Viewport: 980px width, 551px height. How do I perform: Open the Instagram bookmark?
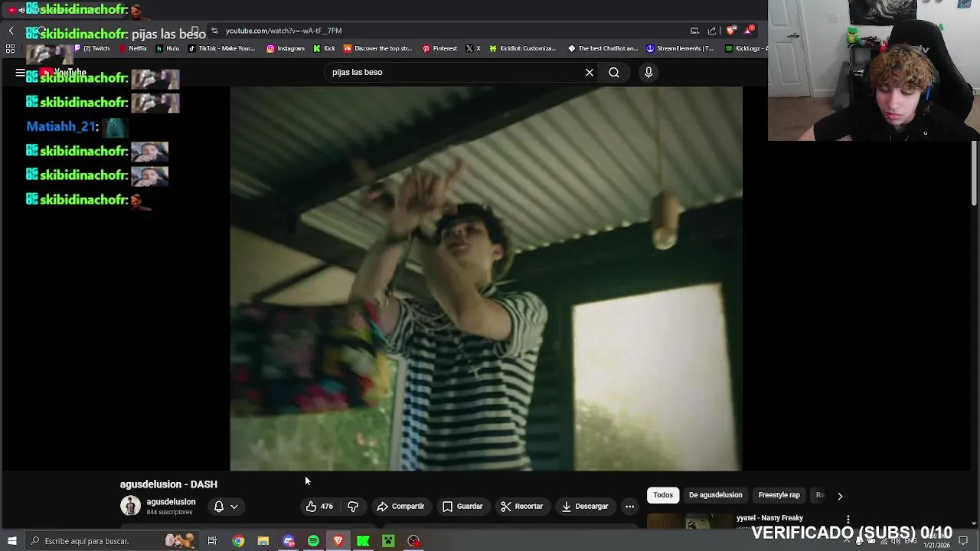(286, 48)
